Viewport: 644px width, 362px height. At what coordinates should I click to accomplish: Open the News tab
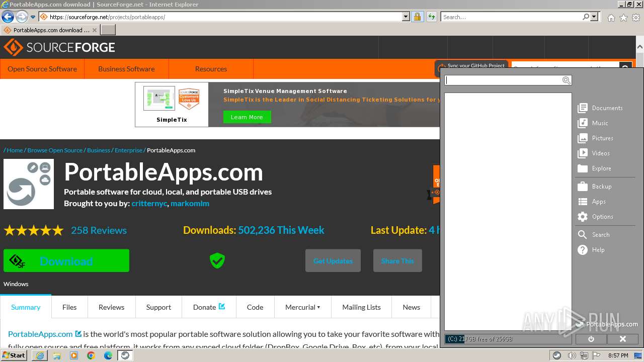pos(411,307)
